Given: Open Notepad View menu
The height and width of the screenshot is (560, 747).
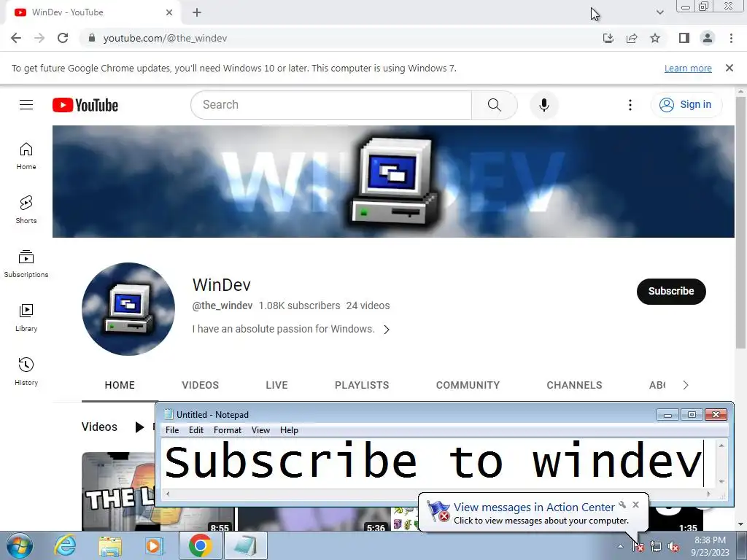Looking at the screenshot, I should (x=260, y=430).
